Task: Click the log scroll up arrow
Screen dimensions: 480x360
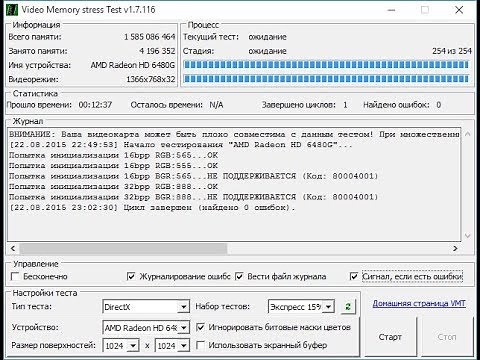Action: pyautogui.click(x=467, y=134)
